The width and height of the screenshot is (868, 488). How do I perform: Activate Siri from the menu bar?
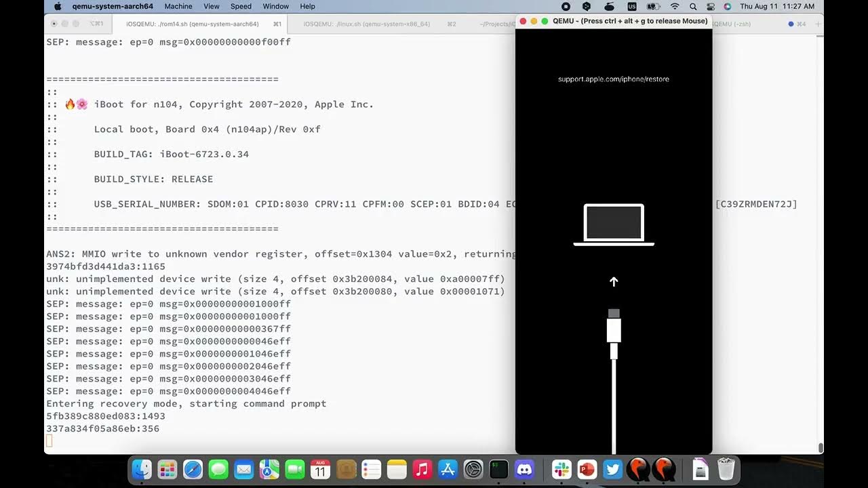coord(728,6)
